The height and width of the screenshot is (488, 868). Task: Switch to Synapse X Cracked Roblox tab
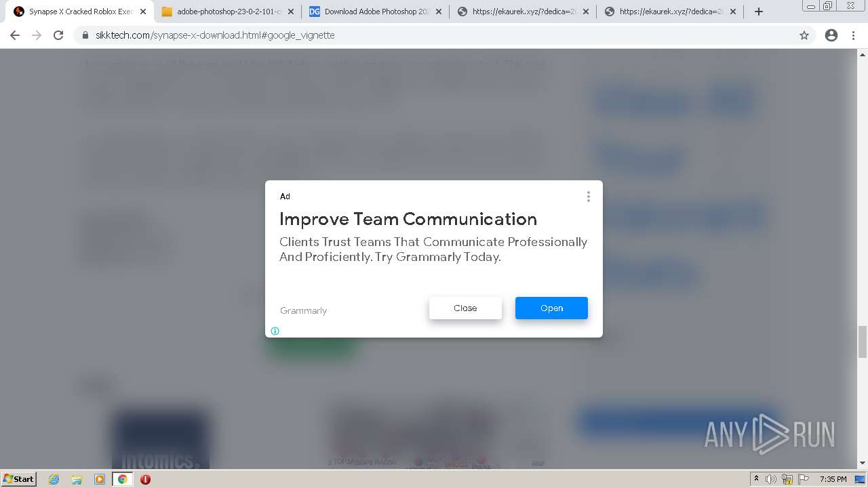pyautogui.click(x=80, y=12)
